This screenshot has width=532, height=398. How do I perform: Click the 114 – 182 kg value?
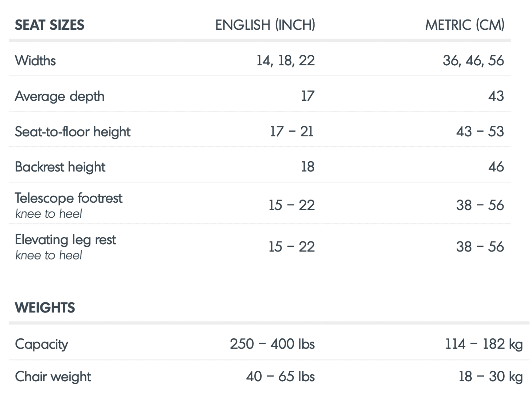click(x=484, y=344)
